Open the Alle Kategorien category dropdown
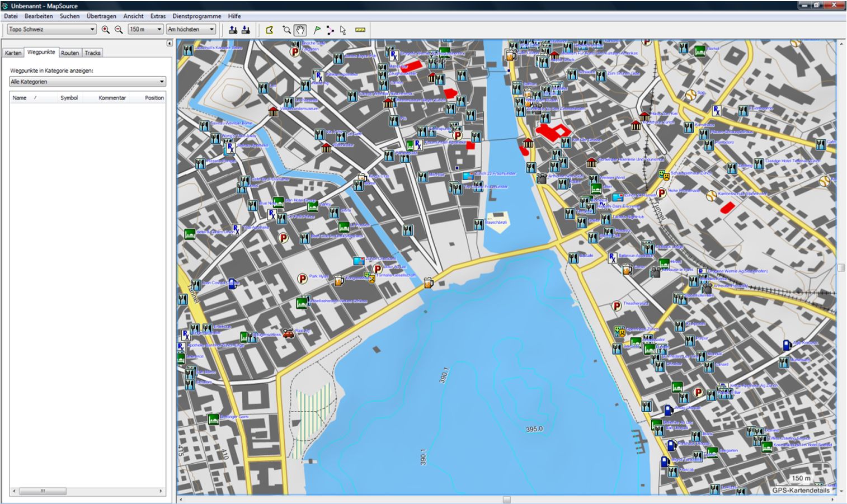Viewport: 847px width, 504px height. coord(88,82)
